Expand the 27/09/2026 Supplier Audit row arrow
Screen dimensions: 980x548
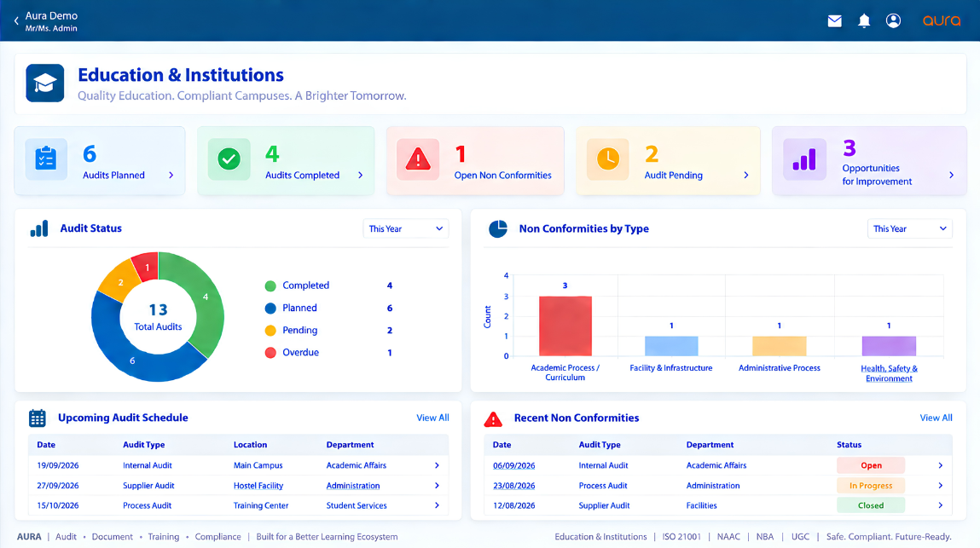437,486
